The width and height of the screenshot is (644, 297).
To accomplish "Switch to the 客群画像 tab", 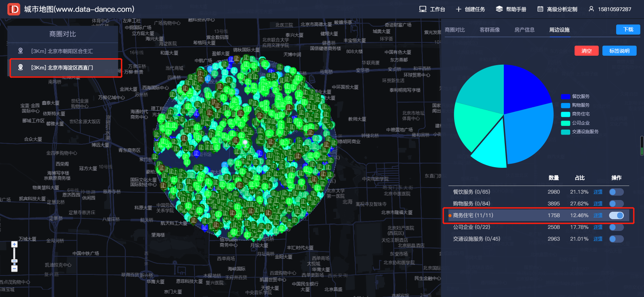I will click(489, 30).
